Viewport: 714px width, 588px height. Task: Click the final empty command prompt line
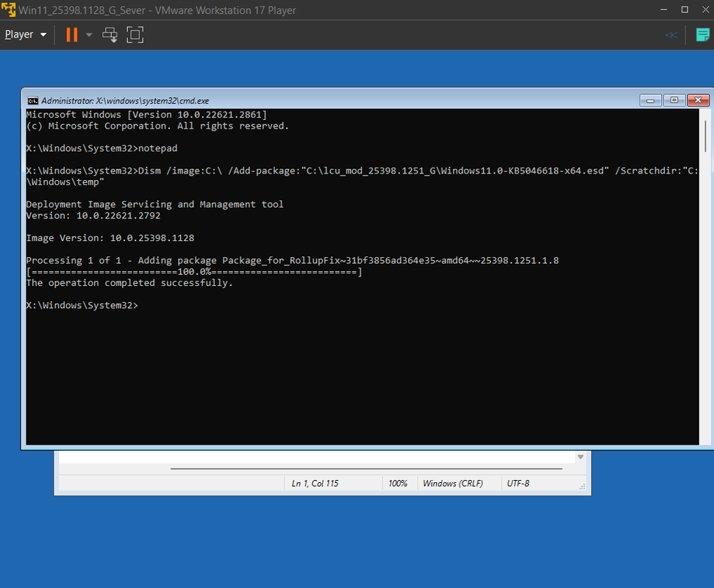82,305
